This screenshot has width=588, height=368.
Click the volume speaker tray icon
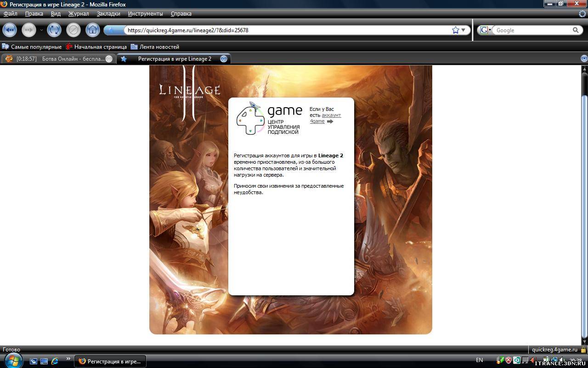(x=562, y=360)
